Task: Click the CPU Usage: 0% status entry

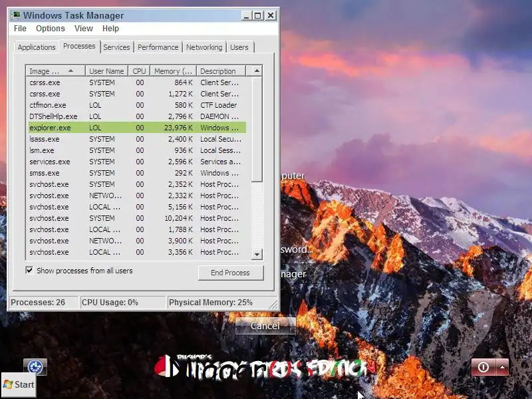Action: (122, 303)
